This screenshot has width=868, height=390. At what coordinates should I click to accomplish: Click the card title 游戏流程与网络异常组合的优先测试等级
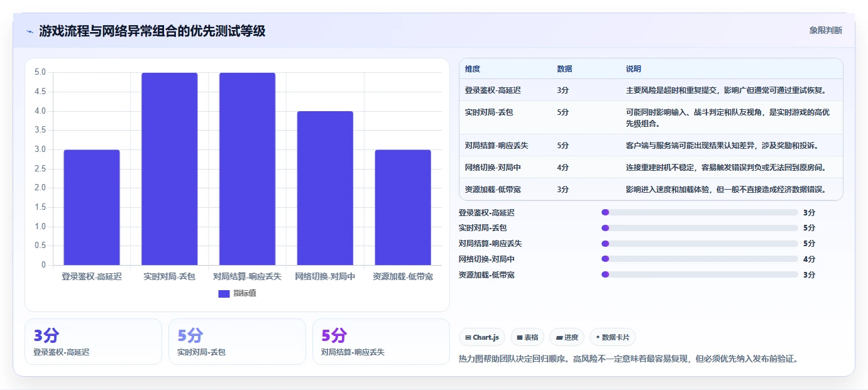coord(152,31)
